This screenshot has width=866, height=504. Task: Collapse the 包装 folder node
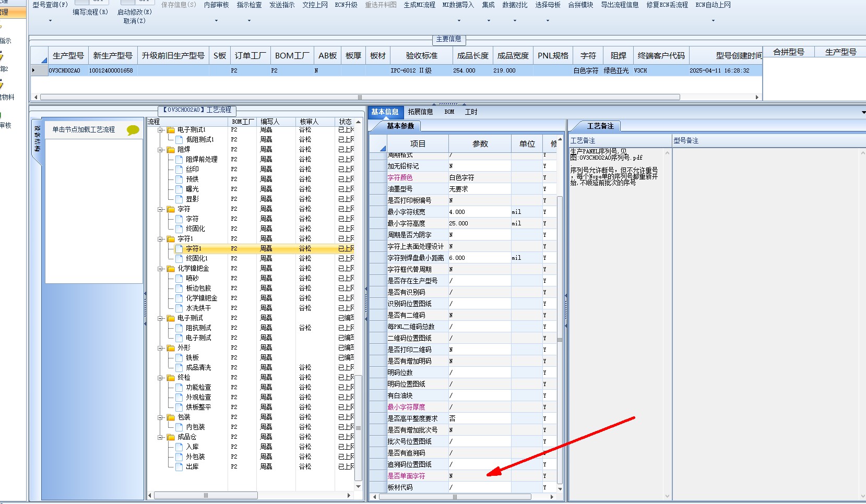[161, 417]
